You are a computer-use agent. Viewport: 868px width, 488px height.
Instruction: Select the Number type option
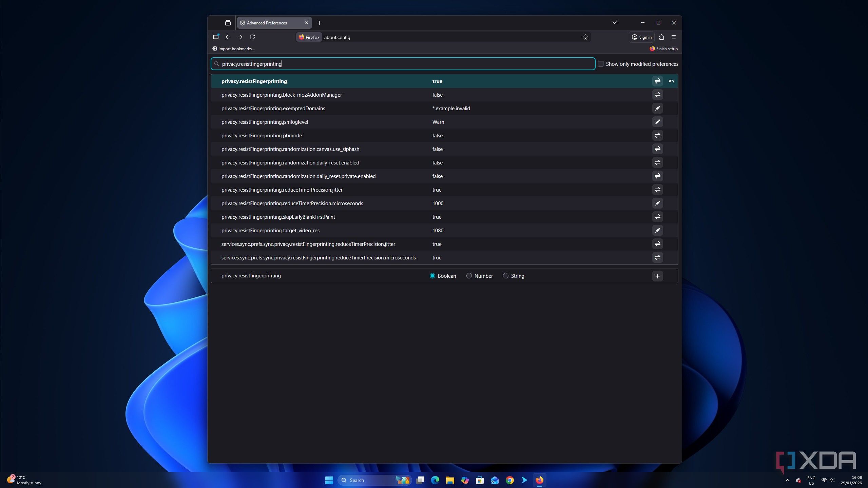(469, 276)
